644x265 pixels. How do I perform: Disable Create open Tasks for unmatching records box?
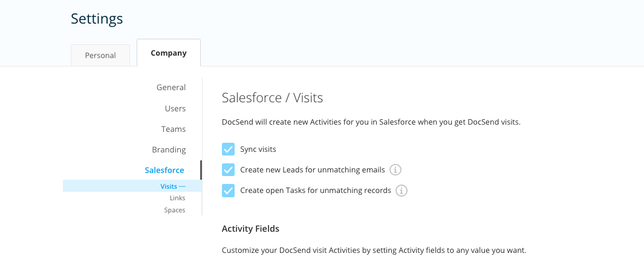[x=228, y=191]
